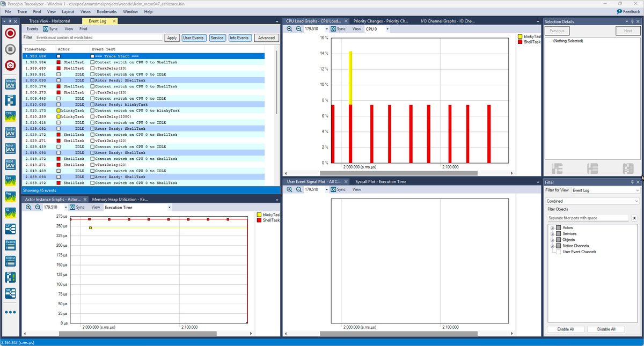Open the Filter for View Event Log dropdown
Viewport: 644px width, 346px height.
pos(606,190)
